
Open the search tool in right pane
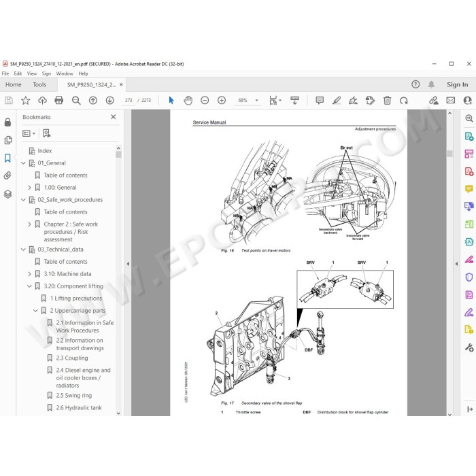tap(469, 118)
